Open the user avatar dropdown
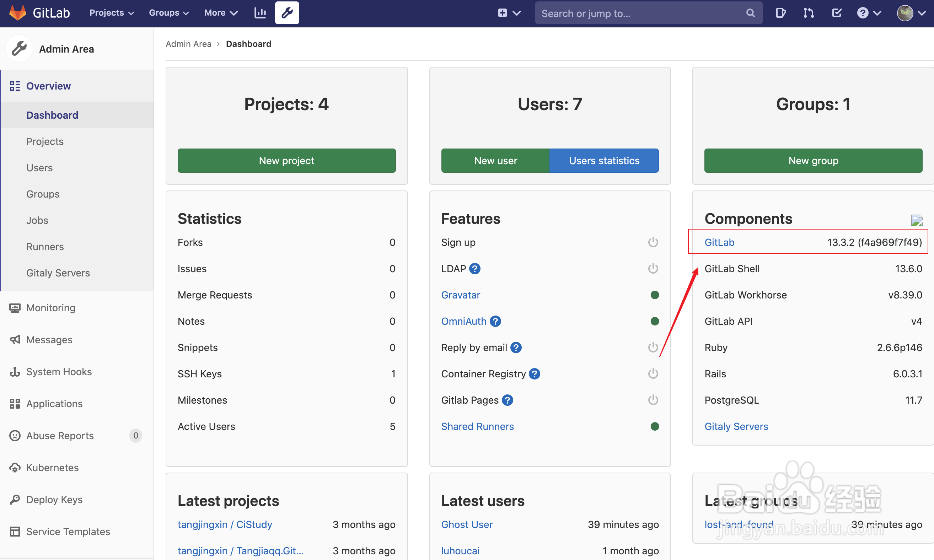This screenshot has width=934, height=560. 911,13
